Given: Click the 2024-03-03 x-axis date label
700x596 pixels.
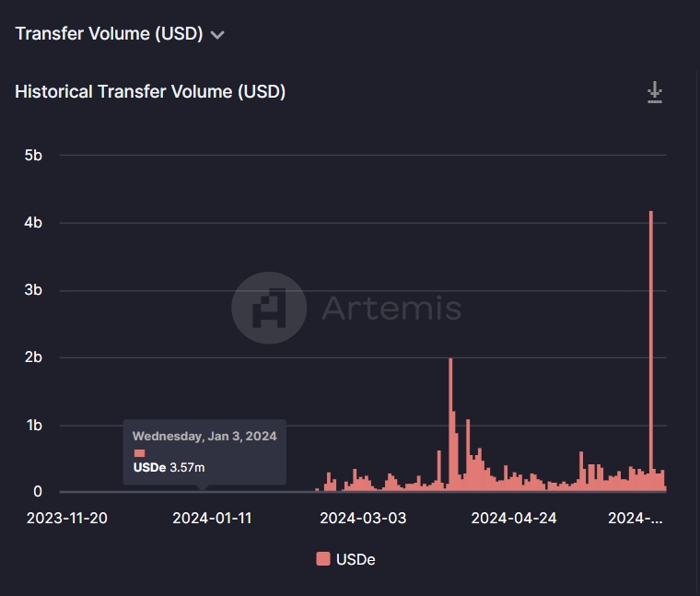Looking at the screenshot, I should coord(363,518).
